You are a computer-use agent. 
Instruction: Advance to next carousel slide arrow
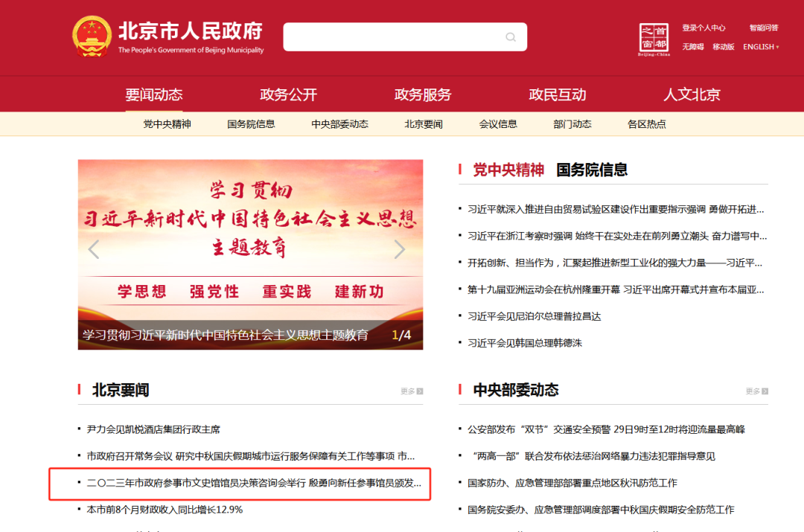400,249
